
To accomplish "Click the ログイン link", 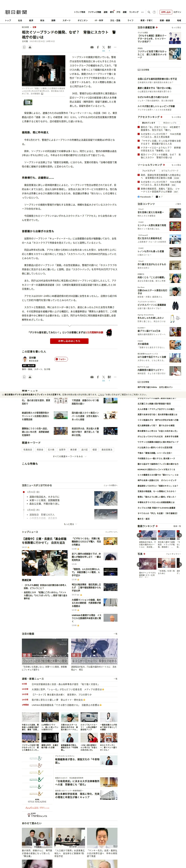I will coord(177,12).
